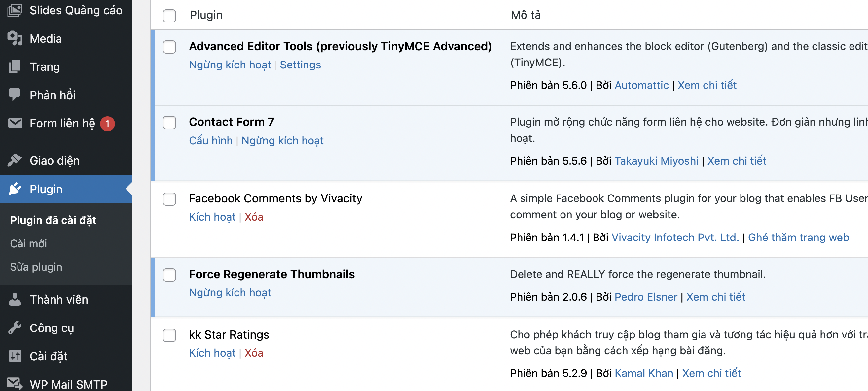Deactivate Force Regenerate Thumbnails via Ngừng kích hoạt
Viewport: 868px width, 391px height.
point(230,292)
